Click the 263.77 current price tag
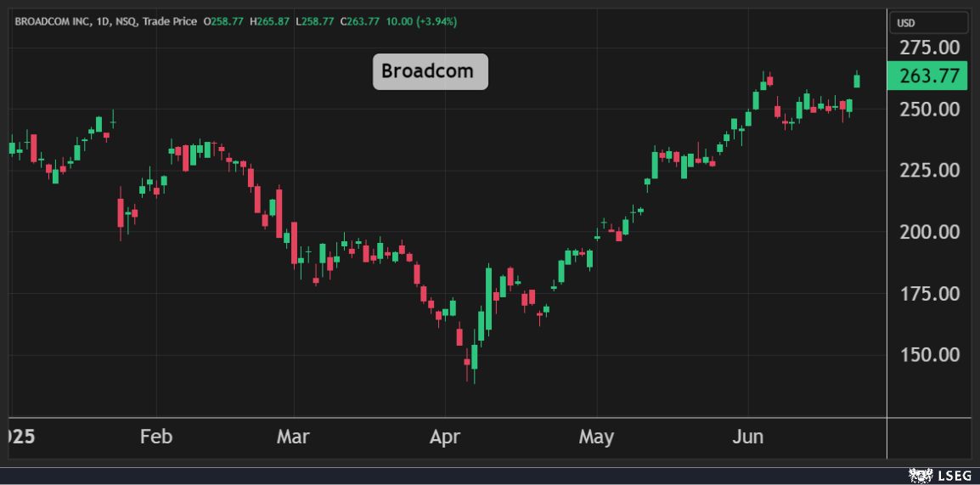 coord(926,76)
